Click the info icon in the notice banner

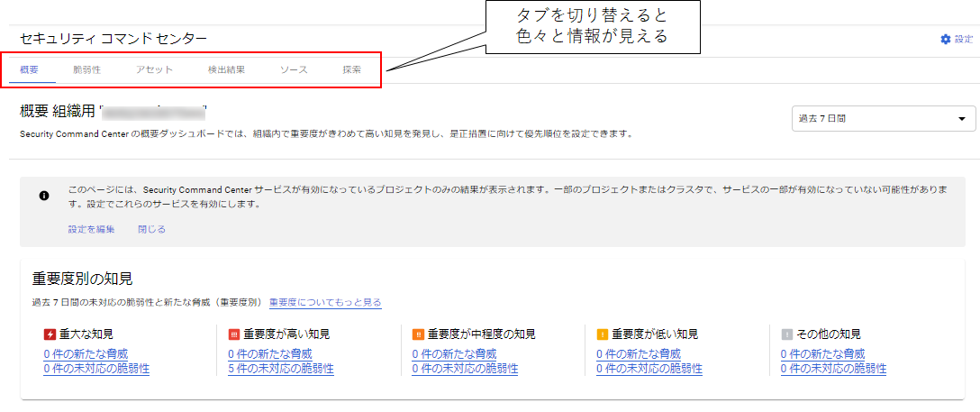point(44,196)
